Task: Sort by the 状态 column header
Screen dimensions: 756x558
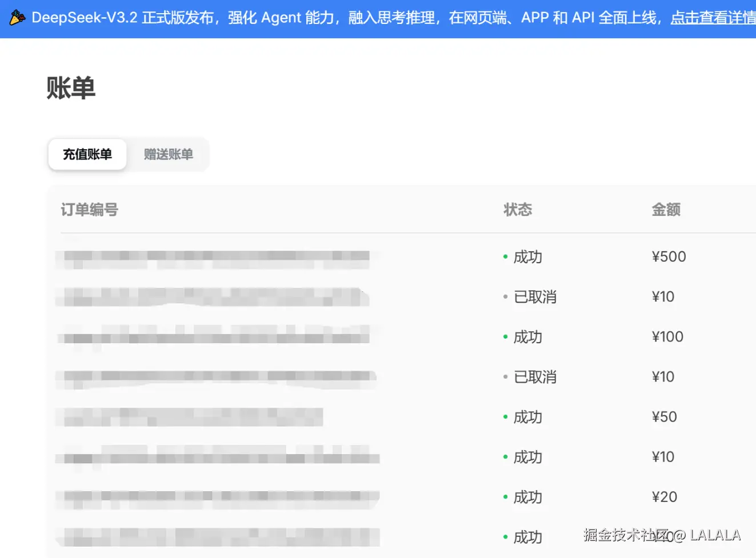Action: [x=518, y=209]
